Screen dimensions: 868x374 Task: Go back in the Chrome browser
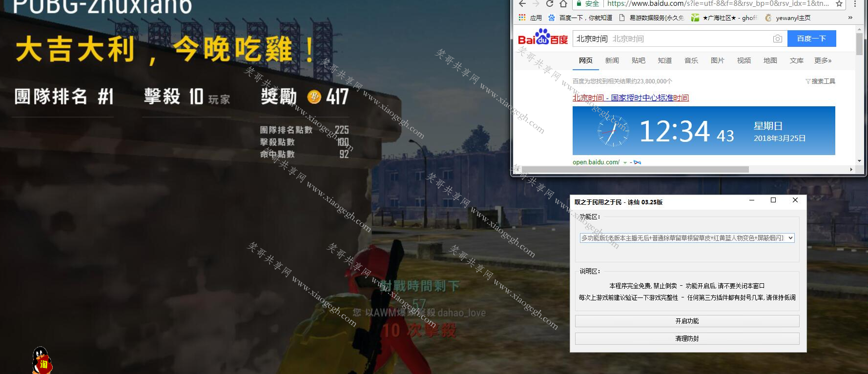[x=522, y=4]
